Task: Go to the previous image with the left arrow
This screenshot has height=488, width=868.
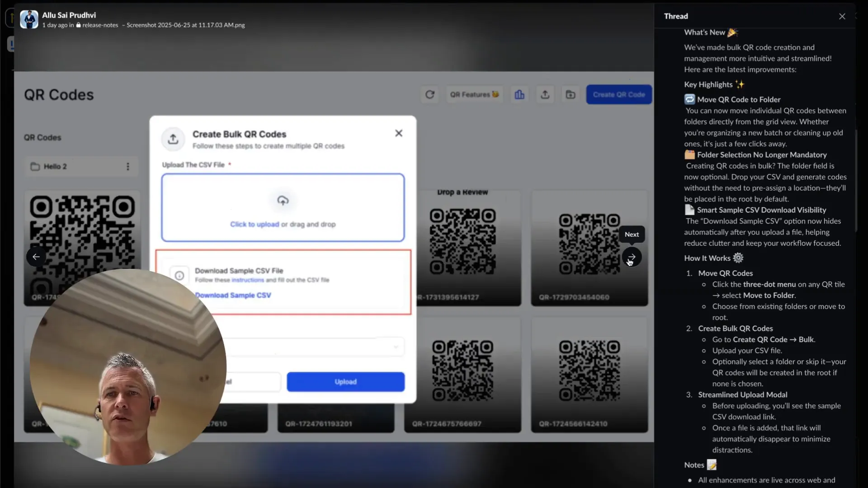Action: click(36, 257)
